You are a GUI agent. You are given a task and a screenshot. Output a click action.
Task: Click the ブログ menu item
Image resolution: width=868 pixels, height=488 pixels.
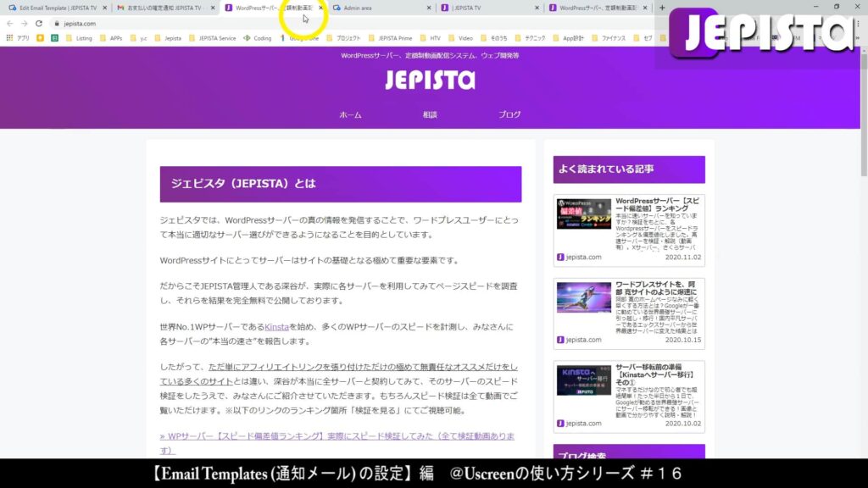pos(509,114)
